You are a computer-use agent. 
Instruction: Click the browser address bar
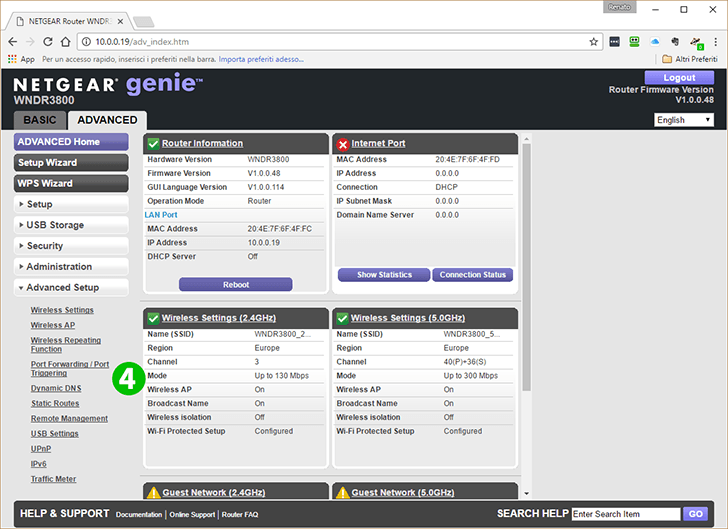(x=339, y=42)
